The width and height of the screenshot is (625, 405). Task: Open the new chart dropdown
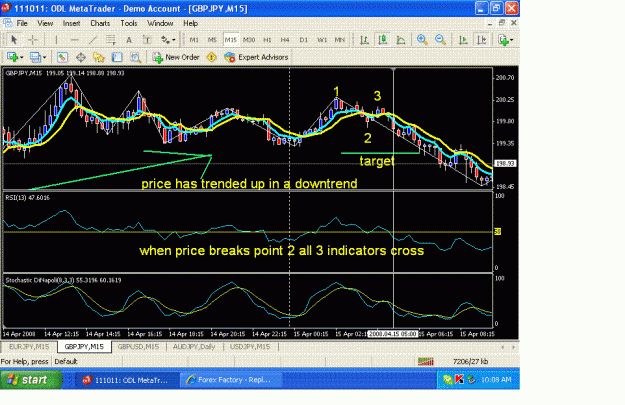(x=15, y=57)
